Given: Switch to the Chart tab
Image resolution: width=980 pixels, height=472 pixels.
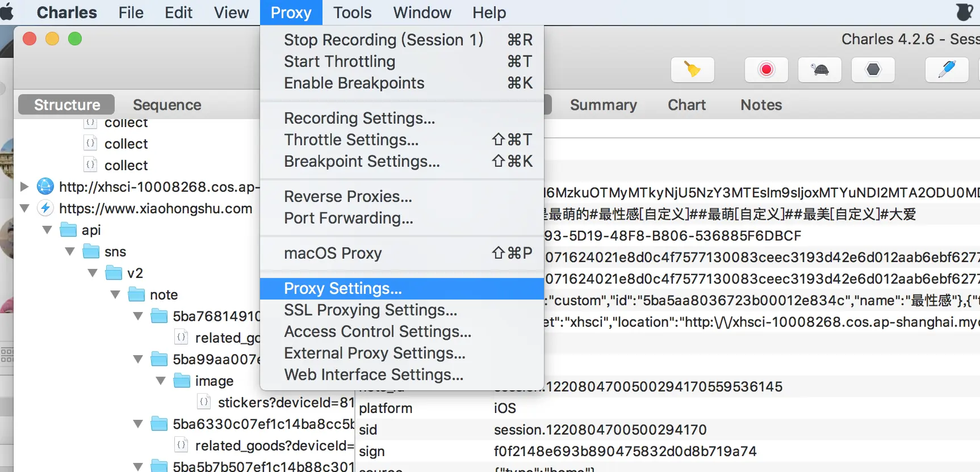Looking at the screenshot, I should (x=686, y=105).
